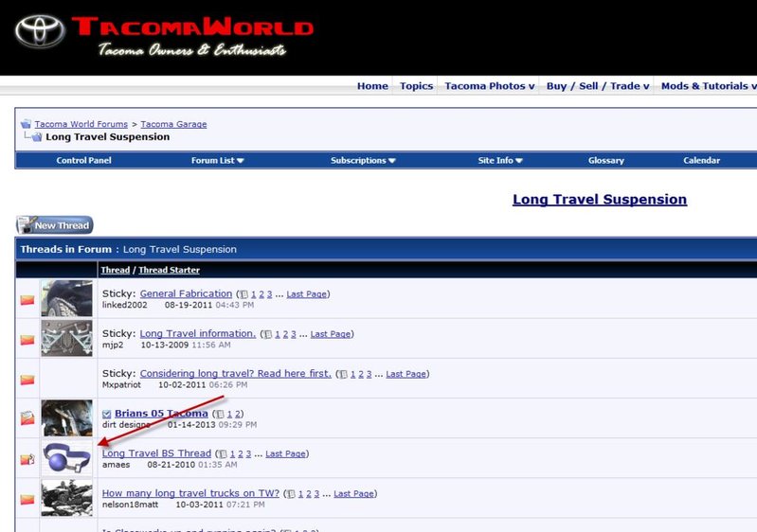Click thread starter name linked2002
The height and width of the screenshot is (532, 757).
(x=124, y=305)
